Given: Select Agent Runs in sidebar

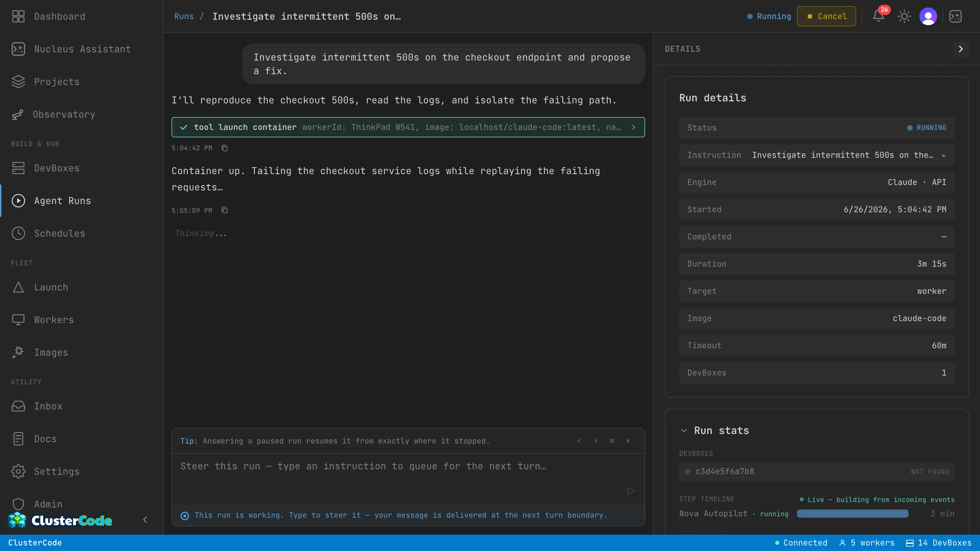Looking at the screenshot, I should click(81, 201).
